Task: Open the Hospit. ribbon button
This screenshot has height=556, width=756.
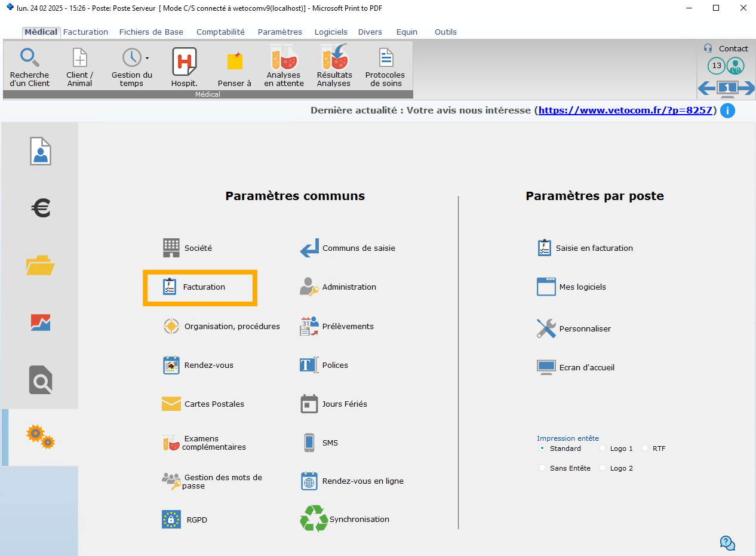Action: 185,67
